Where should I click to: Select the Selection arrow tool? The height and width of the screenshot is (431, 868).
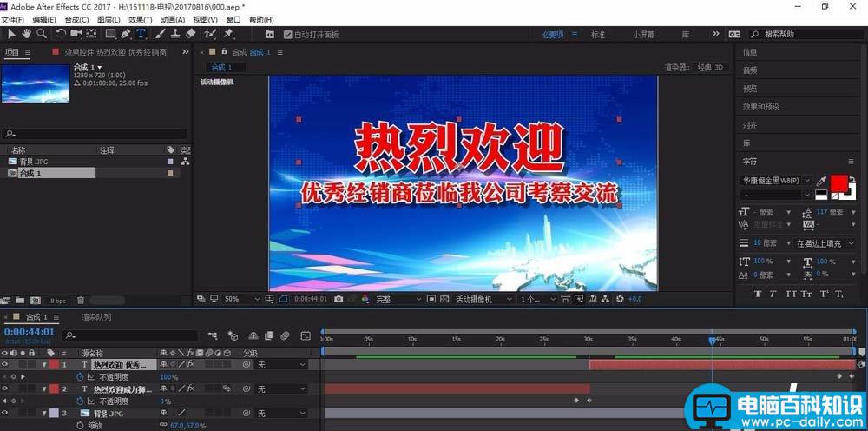pos(11,34)
